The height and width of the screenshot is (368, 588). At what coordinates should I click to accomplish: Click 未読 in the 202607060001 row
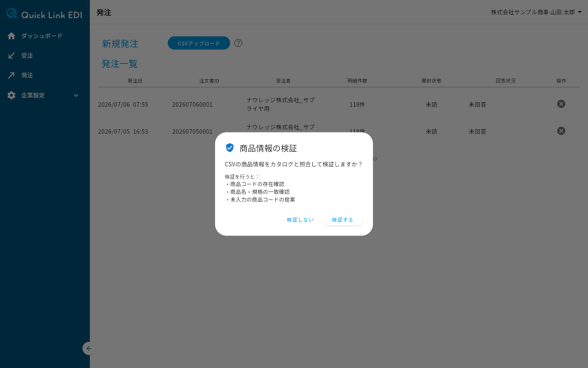click(432, 105)
